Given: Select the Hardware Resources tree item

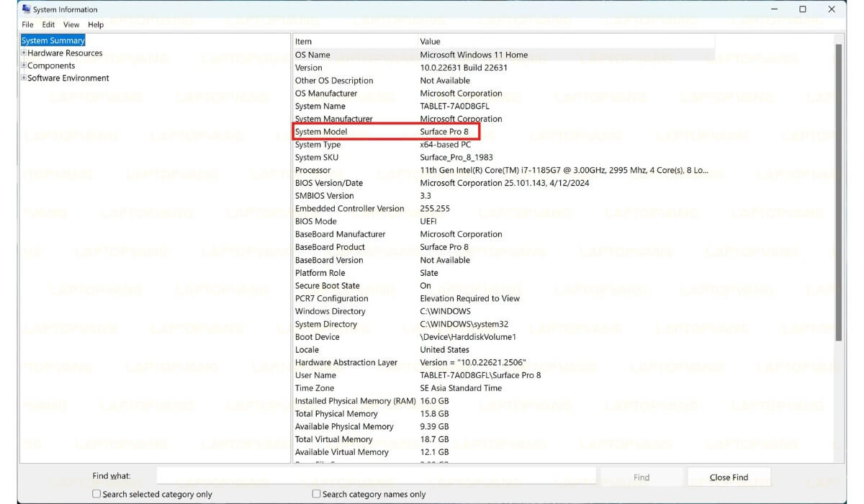Looking at the screenshot, I should pos(65,53).
